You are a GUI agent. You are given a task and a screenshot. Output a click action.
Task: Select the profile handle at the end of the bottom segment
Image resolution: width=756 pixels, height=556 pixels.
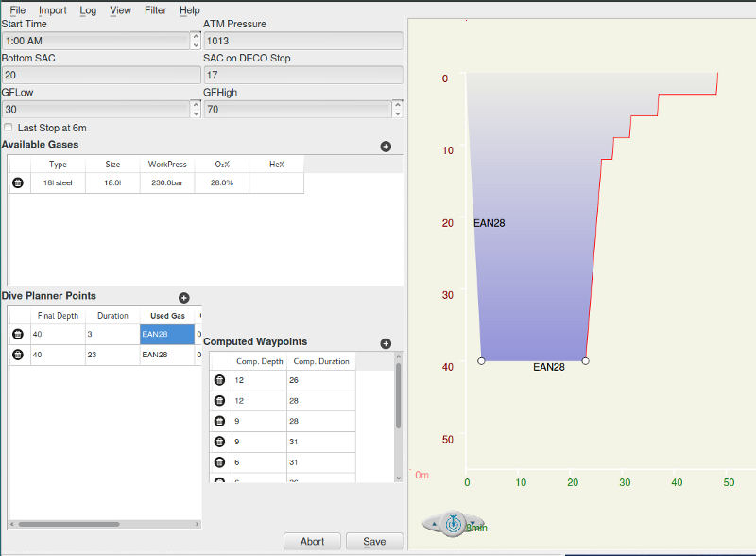coord(585,361)
